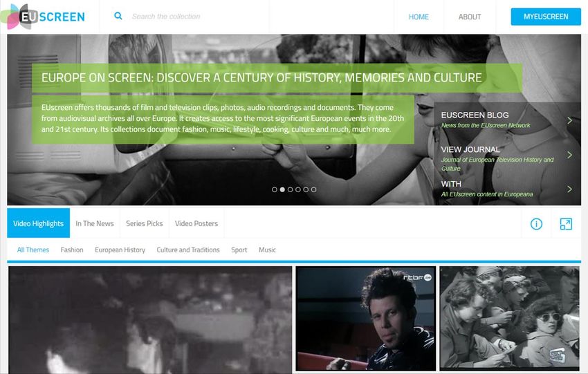Open All EUscreen content in Europeana chevron arrow
Screen dimensions: 588x374
tap(569, 189)
